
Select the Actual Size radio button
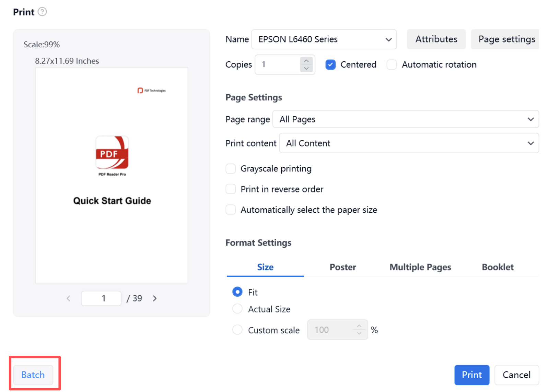coord(237,309)
